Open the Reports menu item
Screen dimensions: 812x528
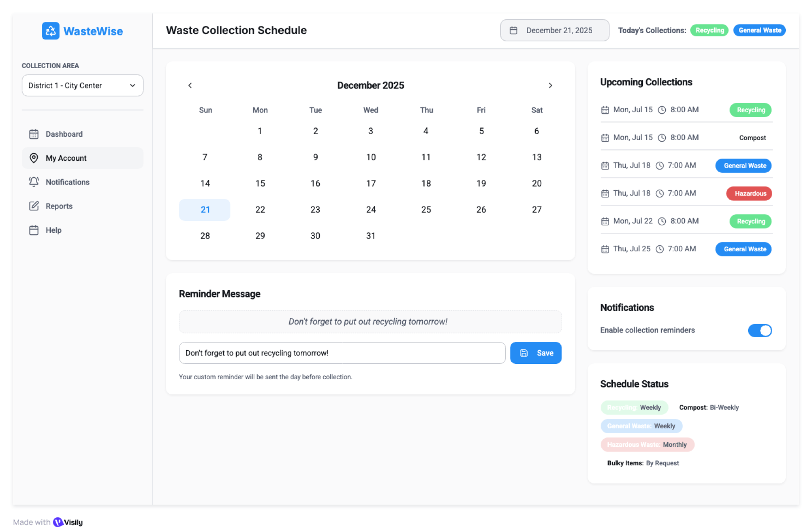(x=59, y=206)
